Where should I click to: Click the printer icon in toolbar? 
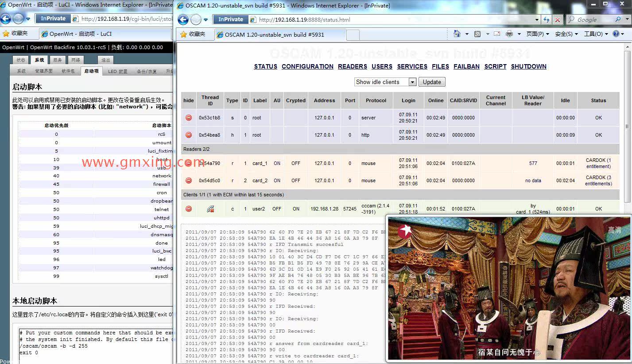[509, 34]
